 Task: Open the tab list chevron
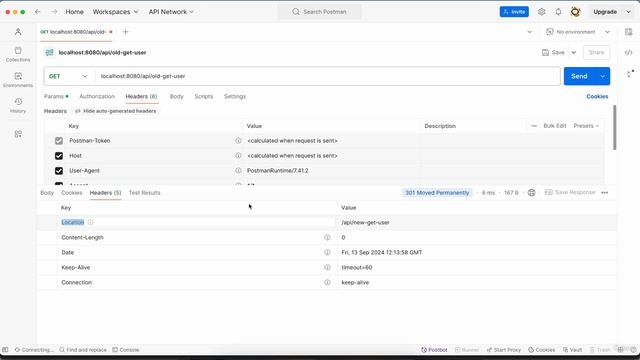[529, 32]
